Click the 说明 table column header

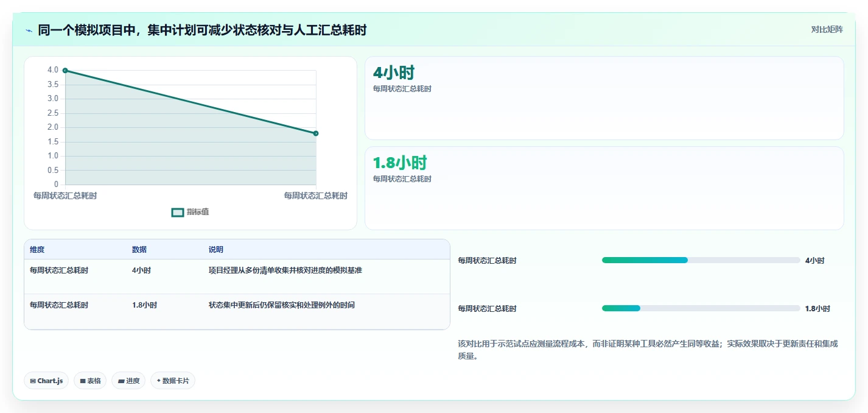pyautogui.click(x=216, y=250)
